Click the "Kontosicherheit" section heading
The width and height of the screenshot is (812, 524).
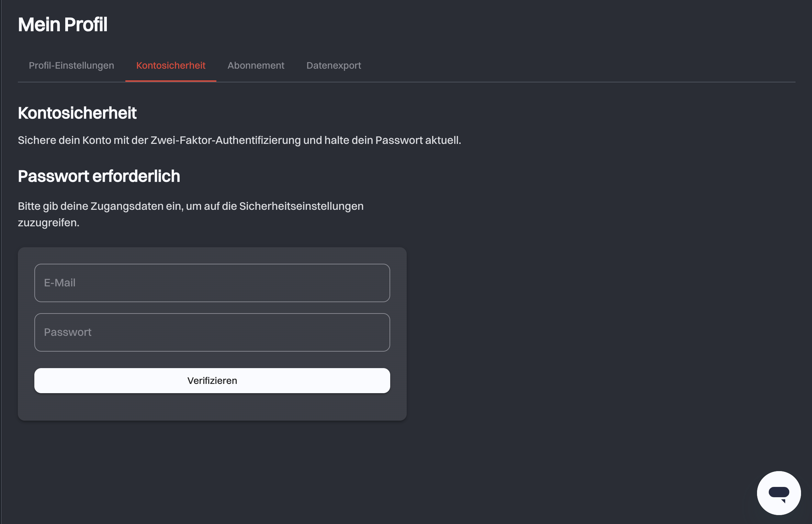tap(77, 113)
